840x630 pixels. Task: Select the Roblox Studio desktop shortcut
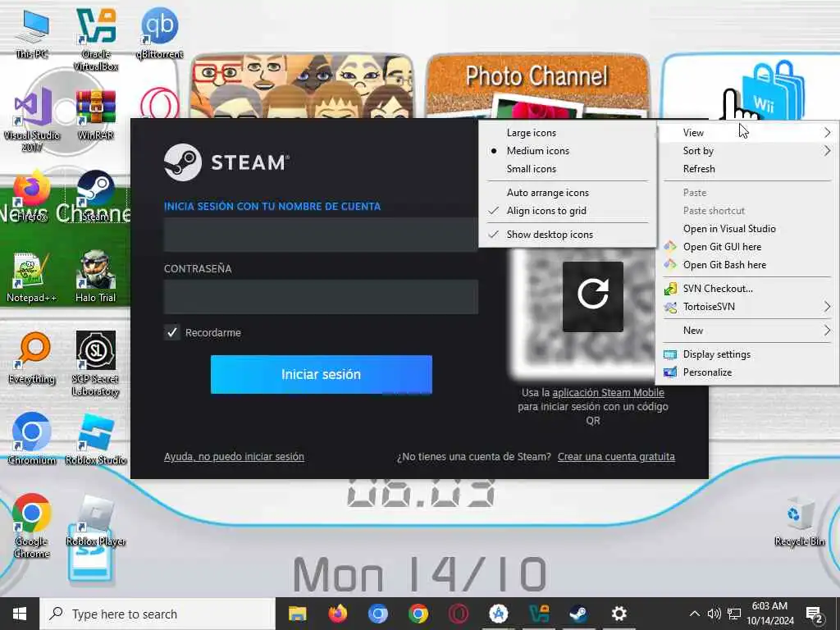(x=96, y=440)
